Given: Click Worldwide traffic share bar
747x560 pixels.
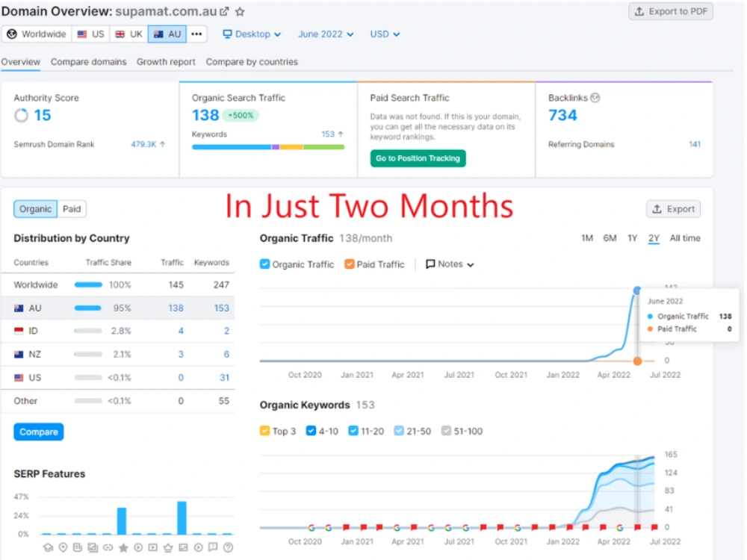Looking at the screenshot, I should tap(88, 284).
